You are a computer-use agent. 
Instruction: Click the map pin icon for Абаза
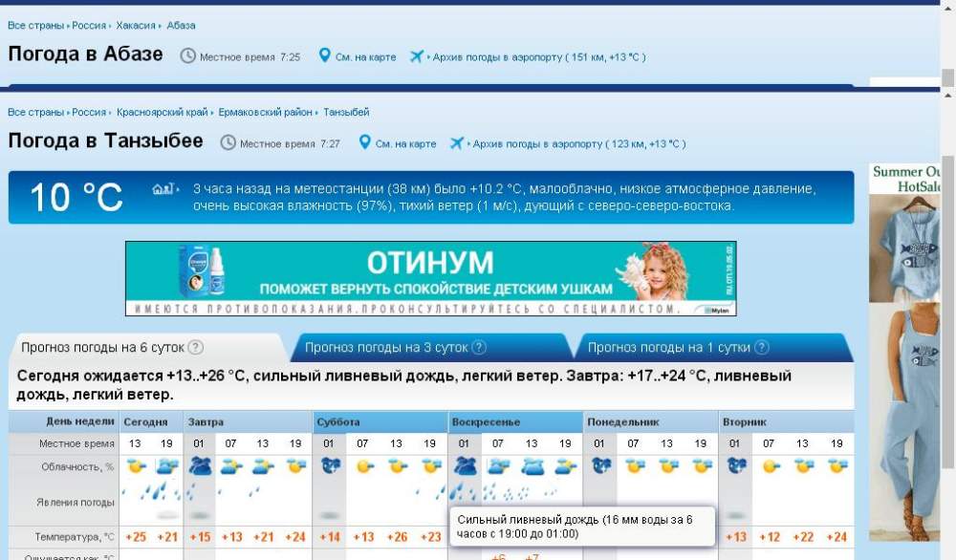(324, 55)
